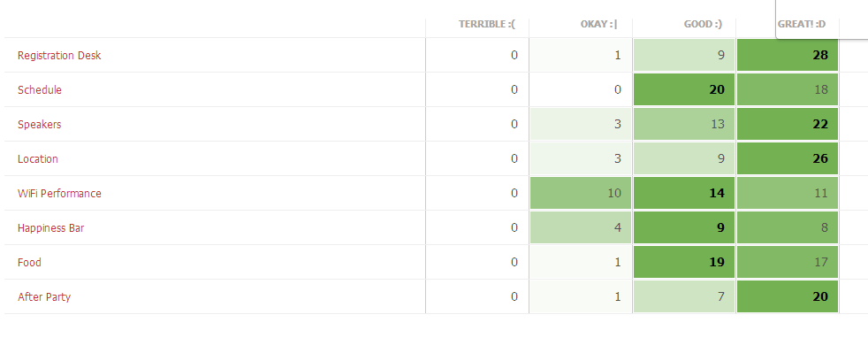Click the Schedule row label
The image size is (868, 338).
tap(39, 89)
